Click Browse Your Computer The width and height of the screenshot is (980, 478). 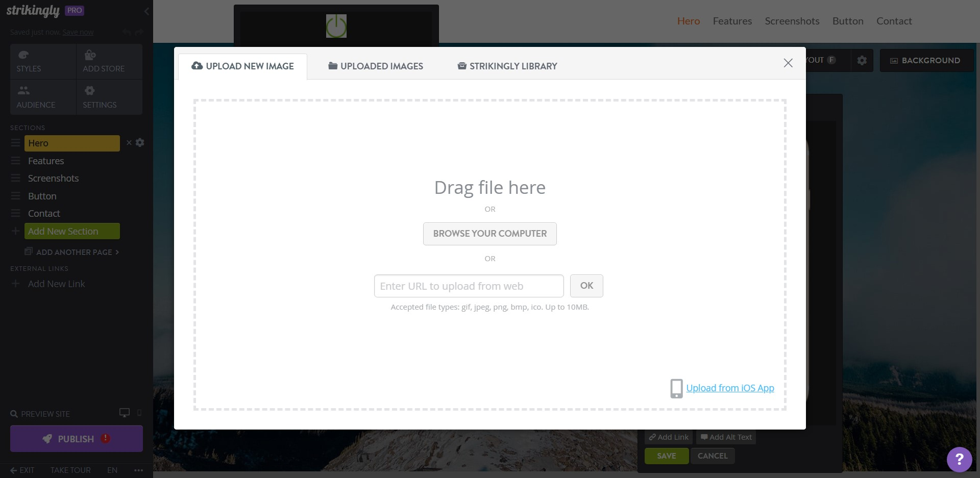click(x=489, y=234)
